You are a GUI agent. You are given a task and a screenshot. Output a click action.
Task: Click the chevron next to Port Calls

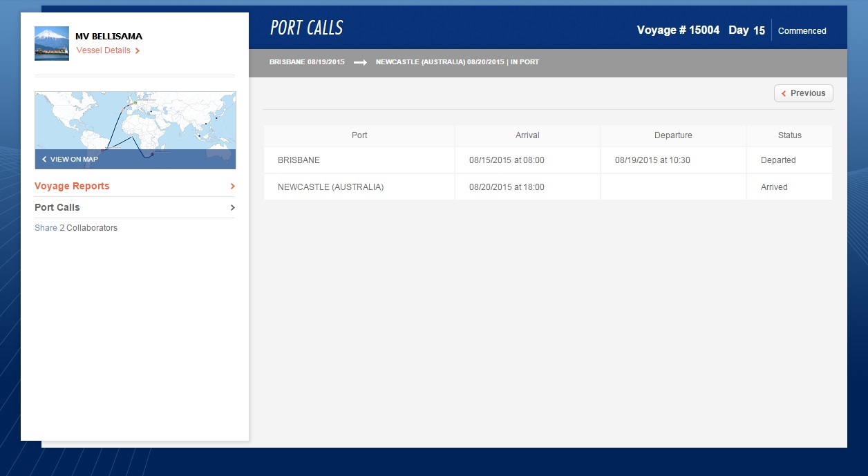pyautogui.click(x=232, y=207)
